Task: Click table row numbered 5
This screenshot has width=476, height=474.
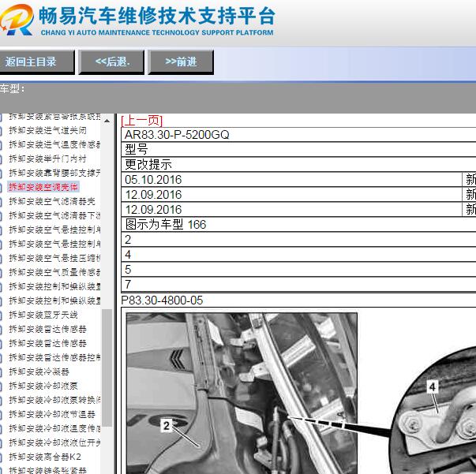Action: [298, 269]
